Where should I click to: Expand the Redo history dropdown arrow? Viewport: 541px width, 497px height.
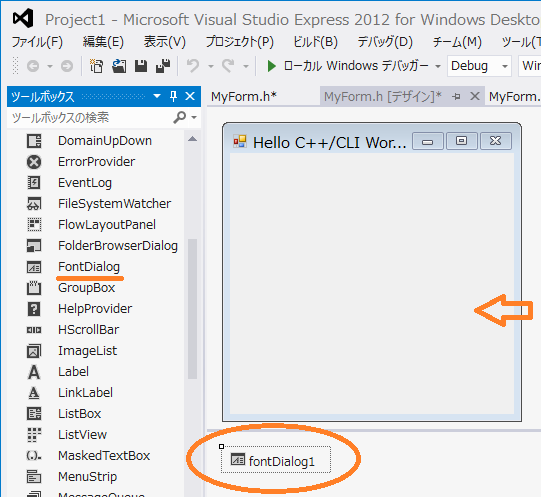point(246,66)
